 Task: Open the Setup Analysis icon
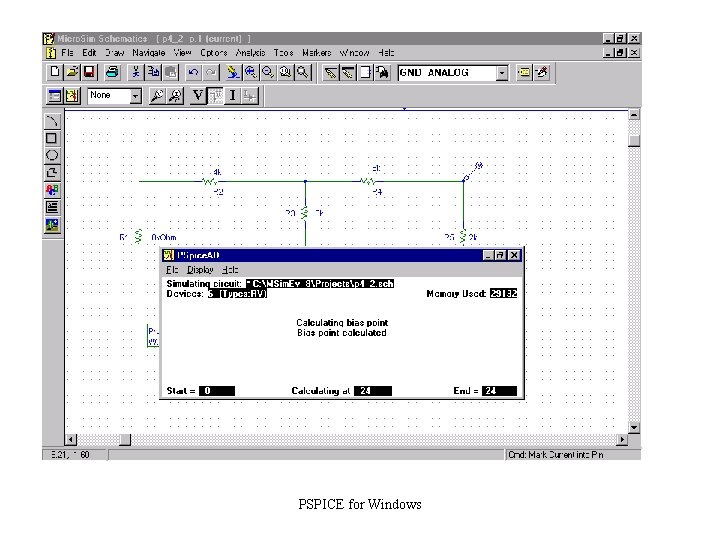tap(55, 96)
